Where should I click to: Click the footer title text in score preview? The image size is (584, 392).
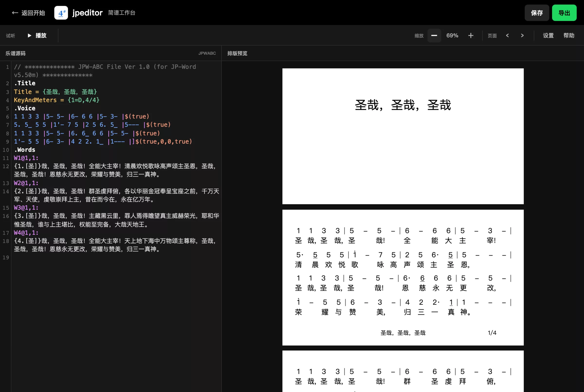tap(403, 333)
